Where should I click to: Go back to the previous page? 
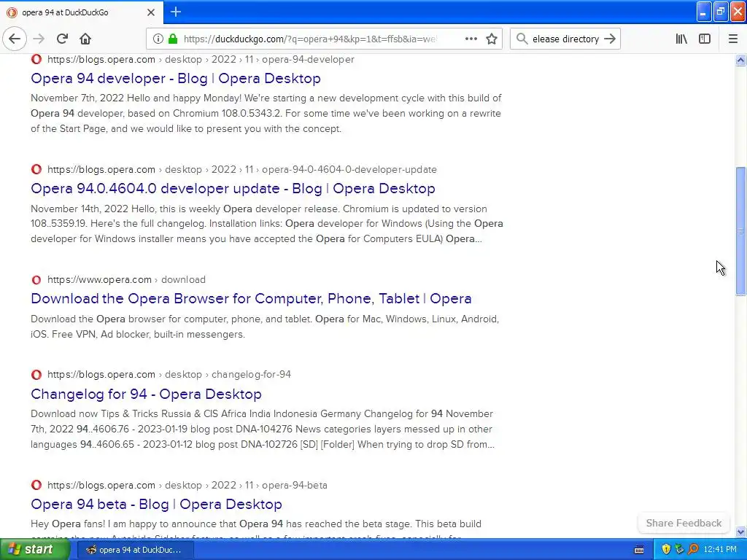coord(15,39)
